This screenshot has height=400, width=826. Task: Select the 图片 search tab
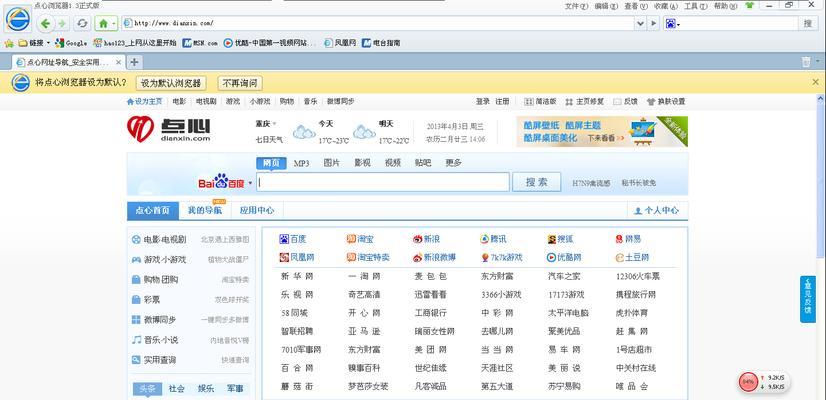332,163
